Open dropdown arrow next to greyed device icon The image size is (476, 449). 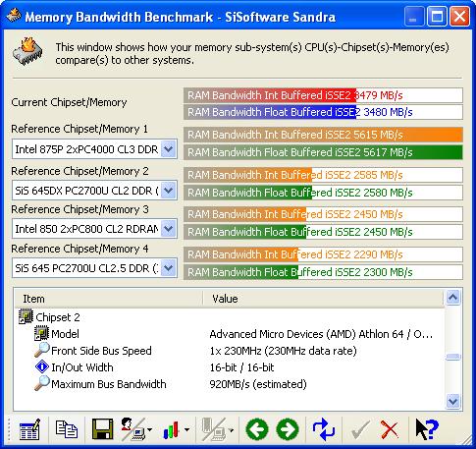click(x=231, y=429)
